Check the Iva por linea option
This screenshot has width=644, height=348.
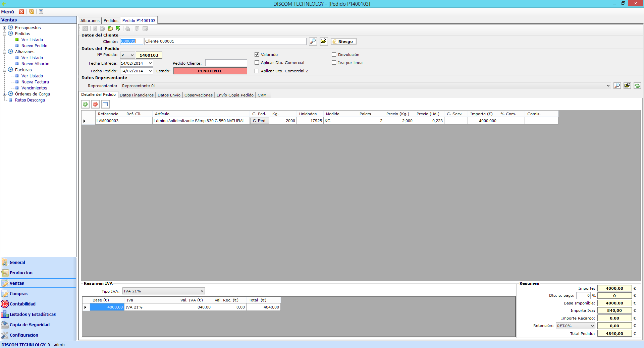coord(334,63)
